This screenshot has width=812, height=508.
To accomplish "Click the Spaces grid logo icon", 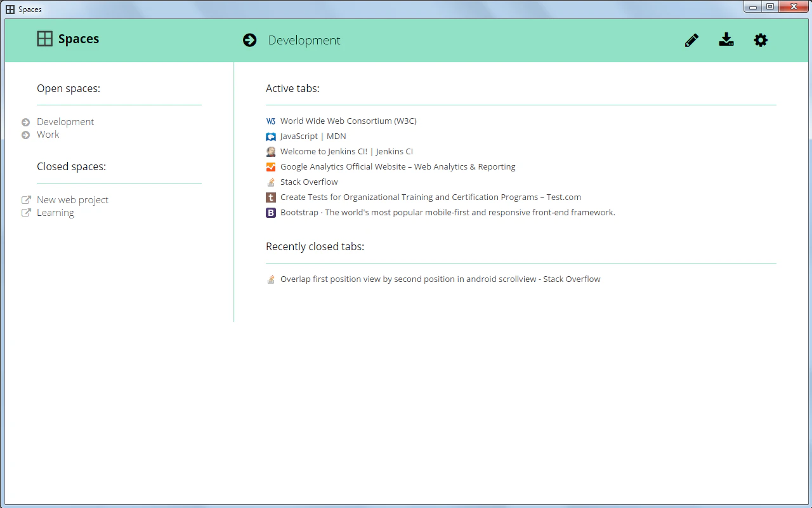I will point(44,39).
